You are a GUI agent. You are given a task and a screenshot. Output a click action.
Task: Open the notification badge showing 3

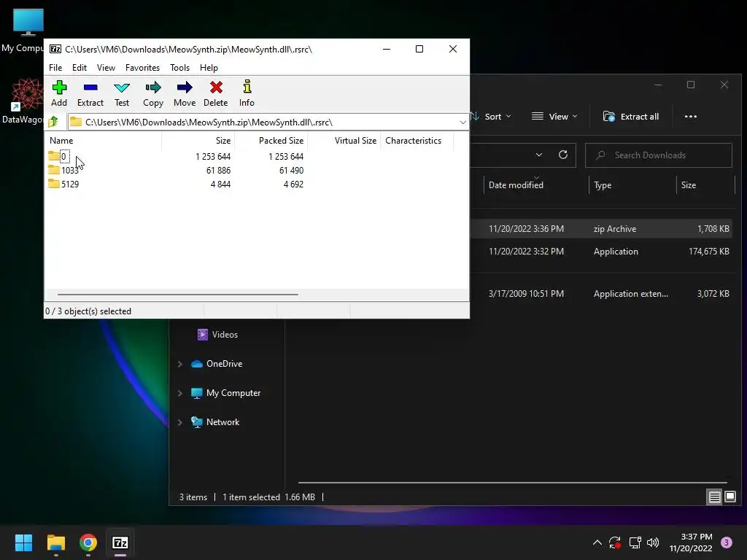(x=727, y=542)
